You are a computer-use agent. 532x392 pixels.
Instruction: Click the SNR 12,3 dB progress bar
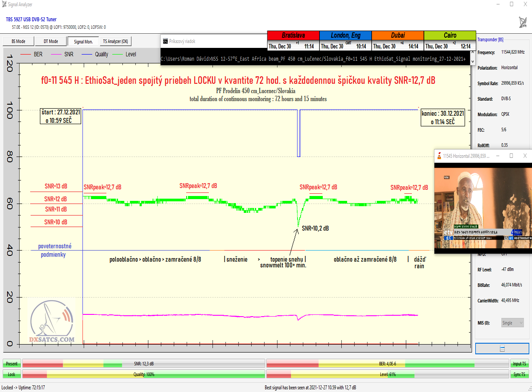[x=144, y=364]
